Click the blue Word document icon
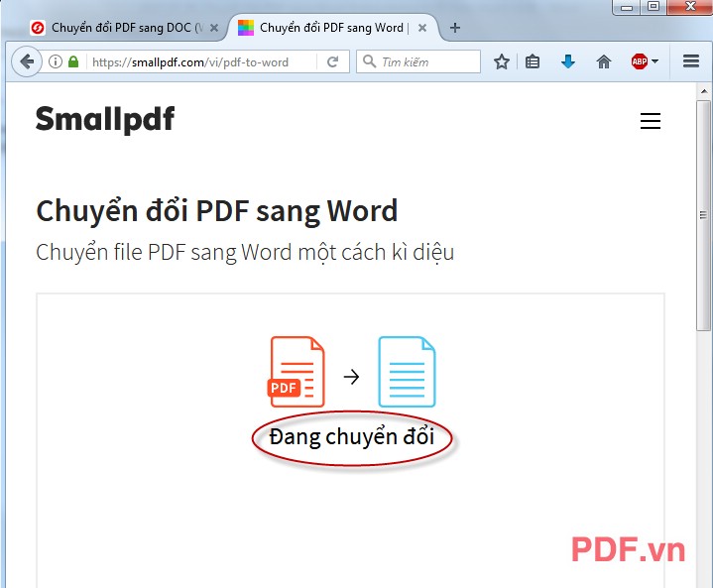This screenshot has width=713, height=588. [x=407, y=372]
